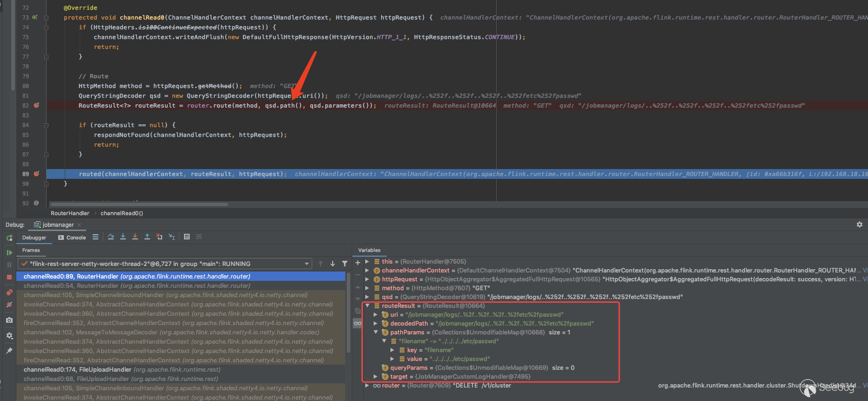Toggle Mute Breakpoints icon

pyautogui.click(x=9, y=305)
